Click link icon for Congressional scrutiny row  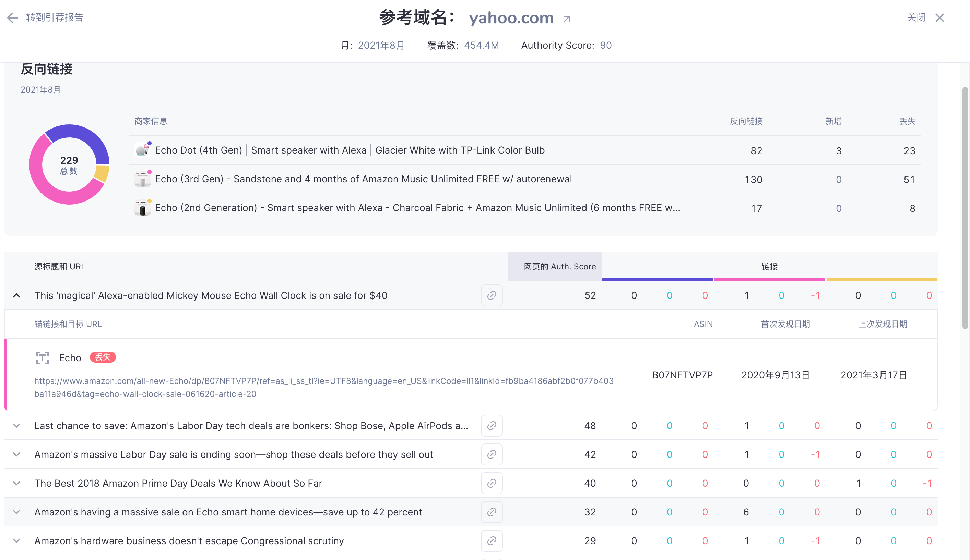click(x=492, y=541)
